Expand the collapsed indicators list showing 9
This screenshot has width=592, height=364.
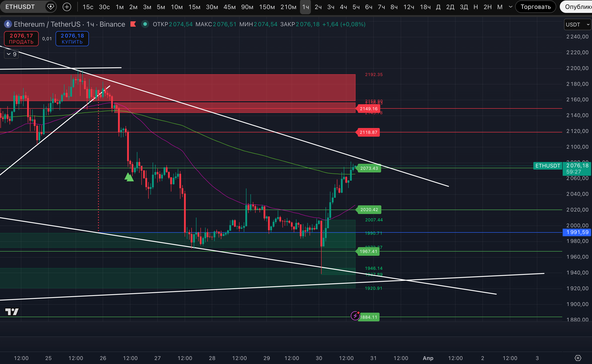11,54
